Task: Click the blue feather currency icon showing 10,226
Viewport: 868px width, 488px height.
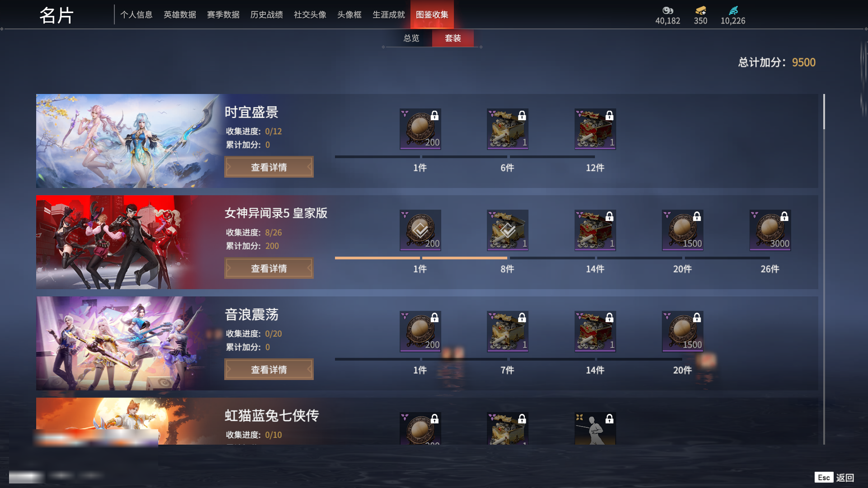Action: (733, 10)
